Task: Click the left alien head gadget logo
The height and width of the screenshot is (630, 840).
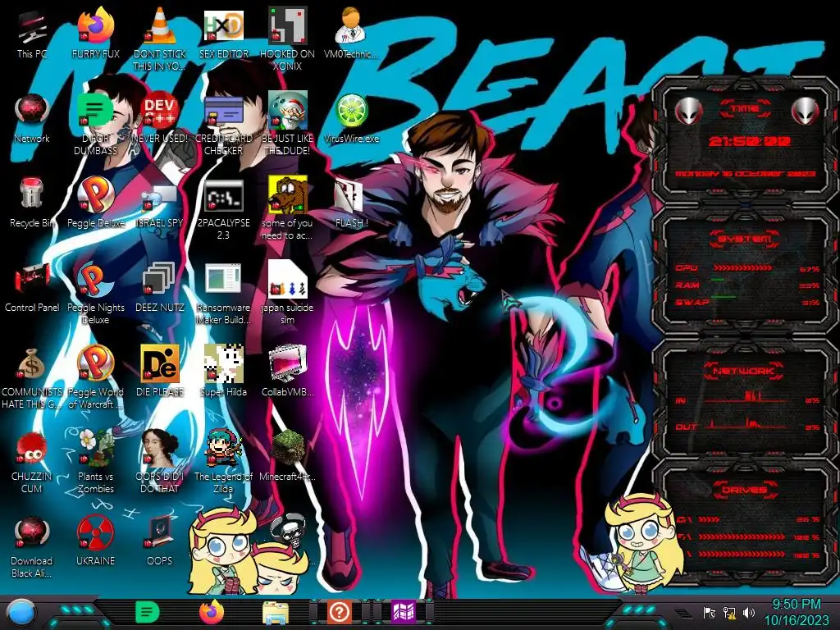Action: tap(689, 111)
